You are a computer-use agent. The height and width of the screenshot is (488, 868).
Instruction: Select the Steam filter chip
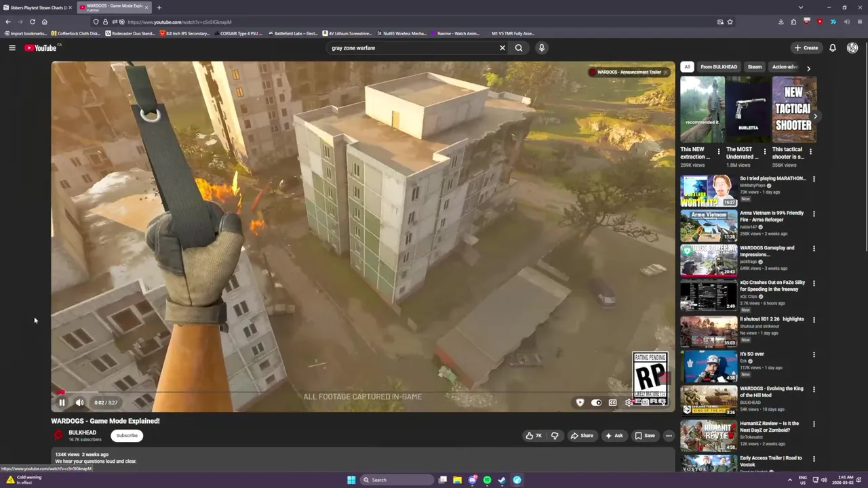(x=755, y=67)
